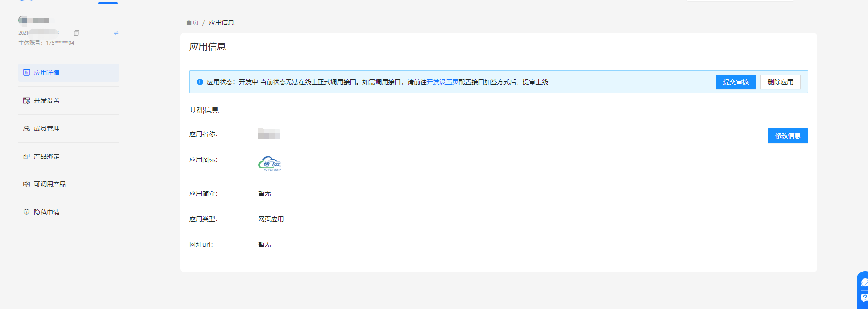Screen dimensions: 868x309
Task: Click the blue info icon in status banner
Action: pos(200,82)
